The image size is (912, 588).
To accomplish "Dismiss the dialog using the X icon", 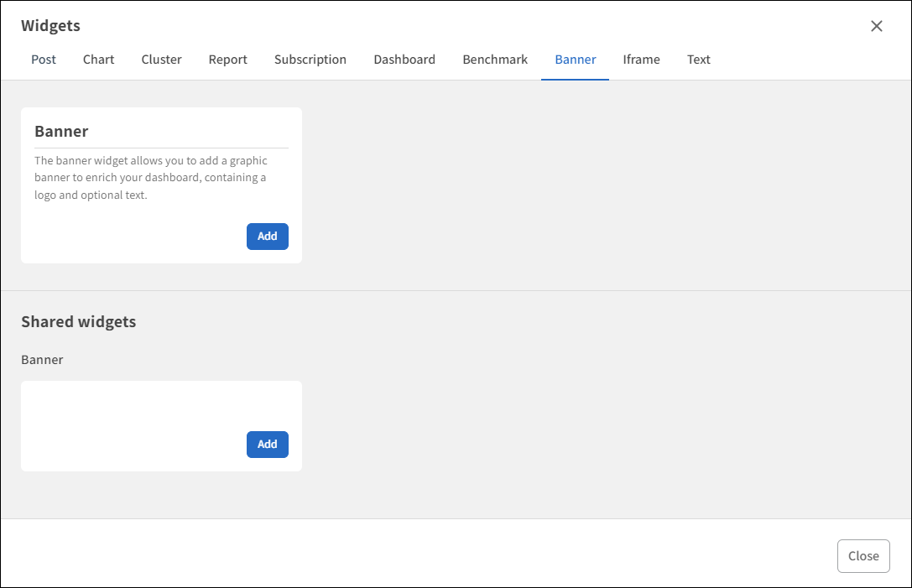I will click(x=876, y=26).
